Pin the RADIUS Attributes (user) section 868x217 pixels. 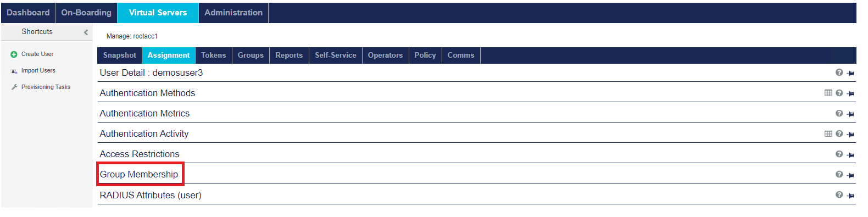[x=850, y=196]
